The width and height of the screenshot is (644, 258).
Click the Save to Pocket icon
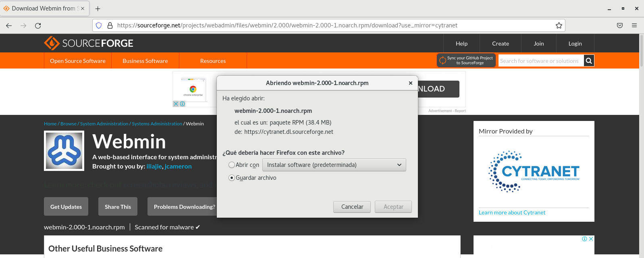click(620, 25)
